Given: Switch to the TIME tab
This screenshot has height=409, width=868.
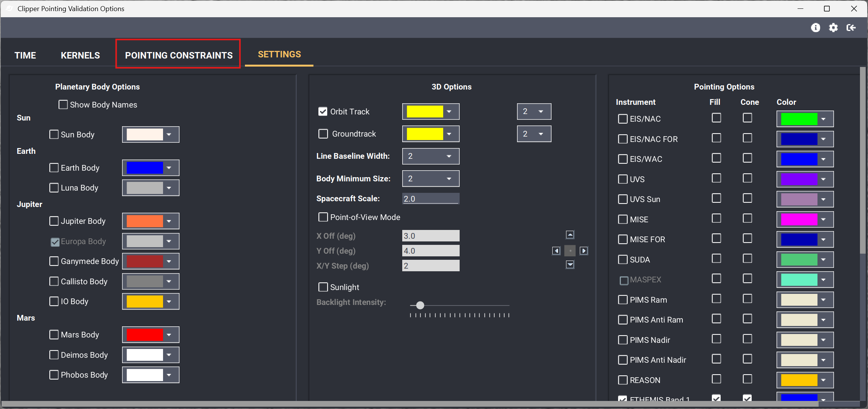Looking at the screenshot, I should (x=25, y=55).
